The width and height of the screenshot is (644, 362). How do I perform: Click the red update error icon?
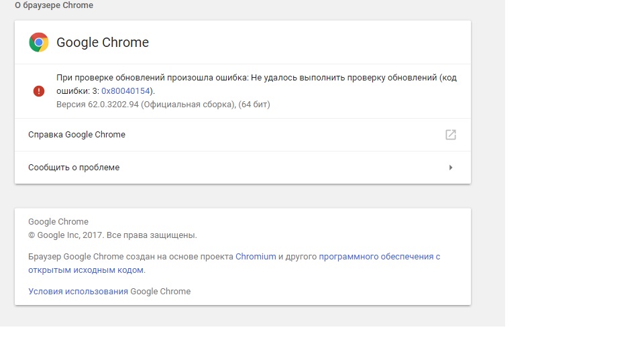39,90
